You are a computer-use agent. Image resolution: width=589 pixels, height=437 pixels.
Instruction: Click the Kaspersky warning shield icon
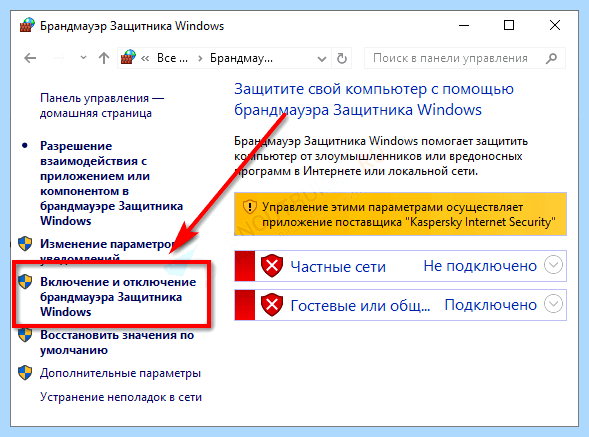click(249, 207)
